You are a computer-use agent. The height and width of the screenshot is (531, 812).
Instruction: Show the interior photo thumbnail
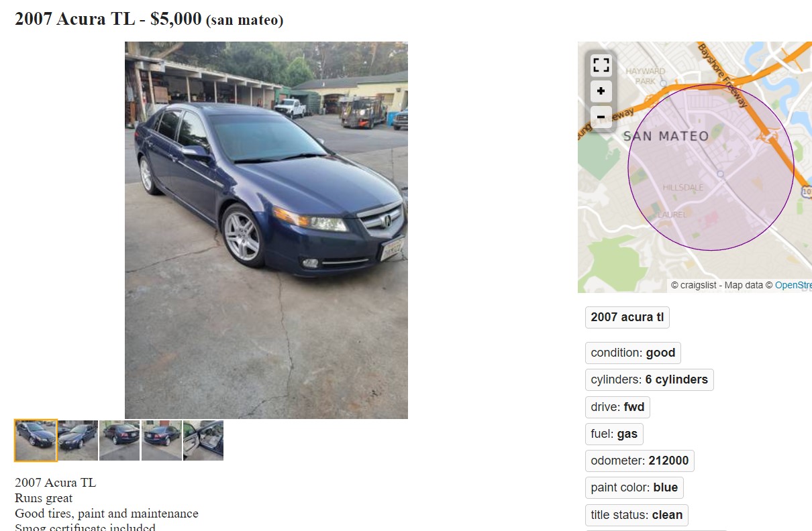[203, 440]
